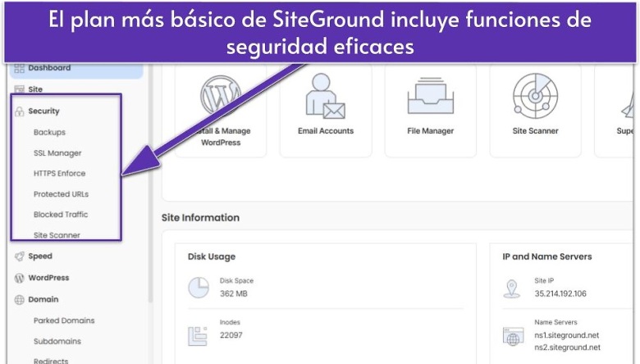The image size is (640, 364).
Task: Click the Domain globe icon
Action: (19, 299)
